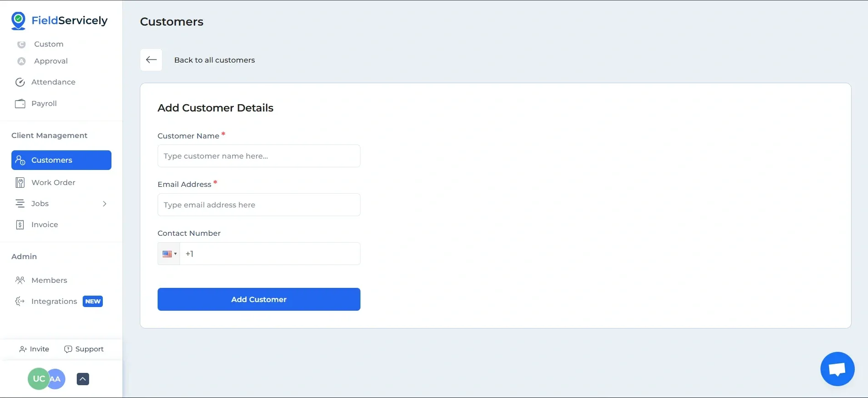The height and width of the screenshot is (398, 868).
Task: Click the Add Customer button
Action: pyautogui.click(x=259, y=299)
